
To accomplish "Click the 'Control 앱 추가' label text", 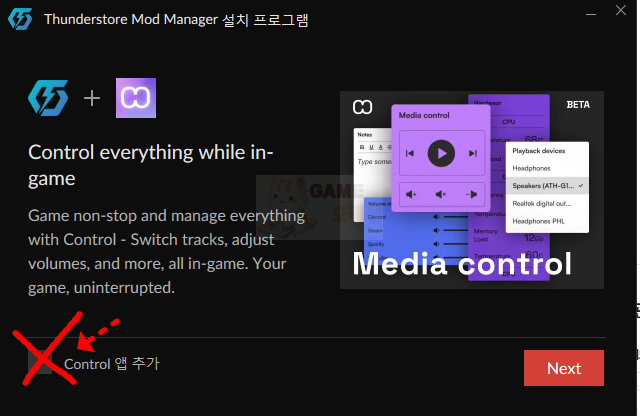I will 111,363.
